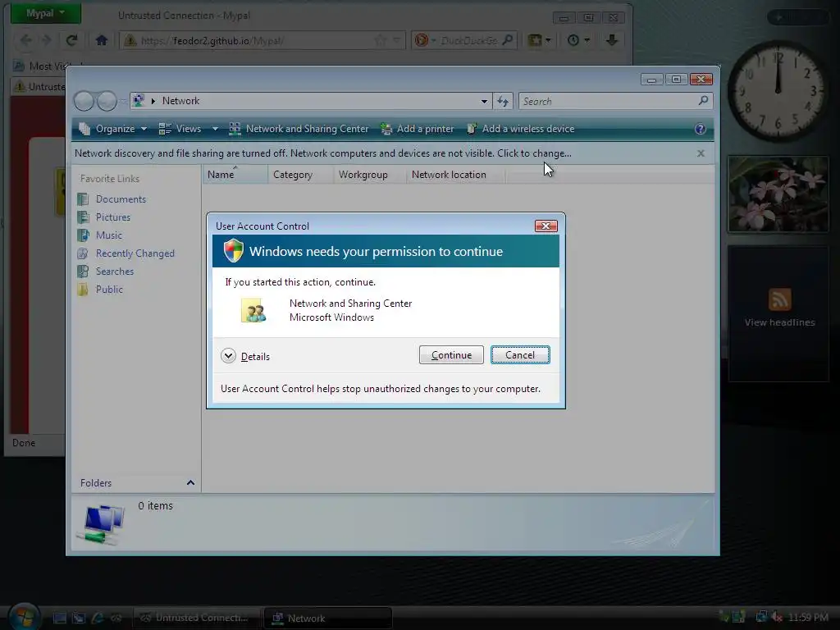The width and height of the screenshot is (840, 630).
Task: Go to the Mypal home page
Action: [101, 40]
